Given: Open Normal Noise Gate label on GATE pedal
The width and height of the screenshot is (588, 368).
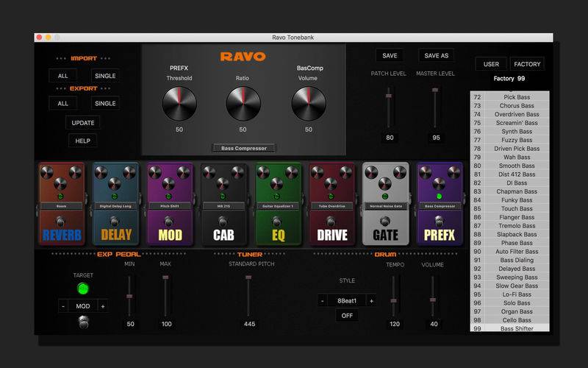Looking at the screenshot, I should [385, 206].
